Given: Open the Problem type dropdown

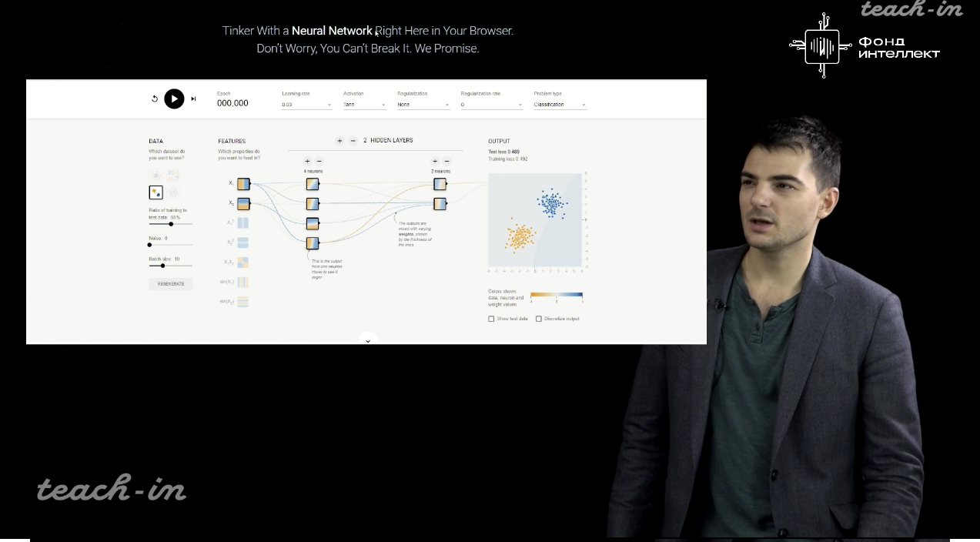Looking at the screenshot, I should coord(560,105).
